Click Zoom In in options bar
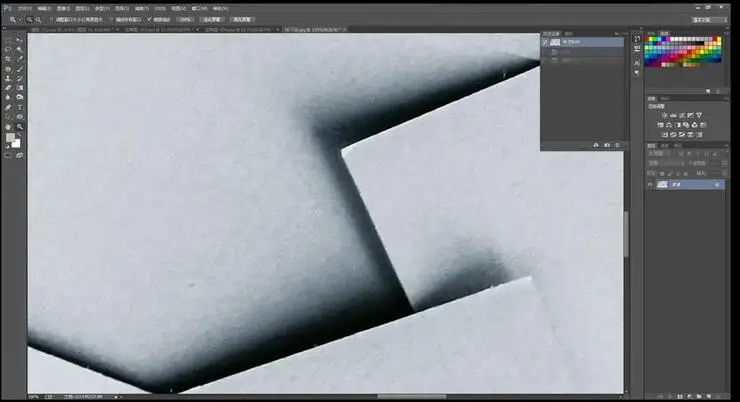The height and width of the screenshot is (402, 740). (29, 19)
